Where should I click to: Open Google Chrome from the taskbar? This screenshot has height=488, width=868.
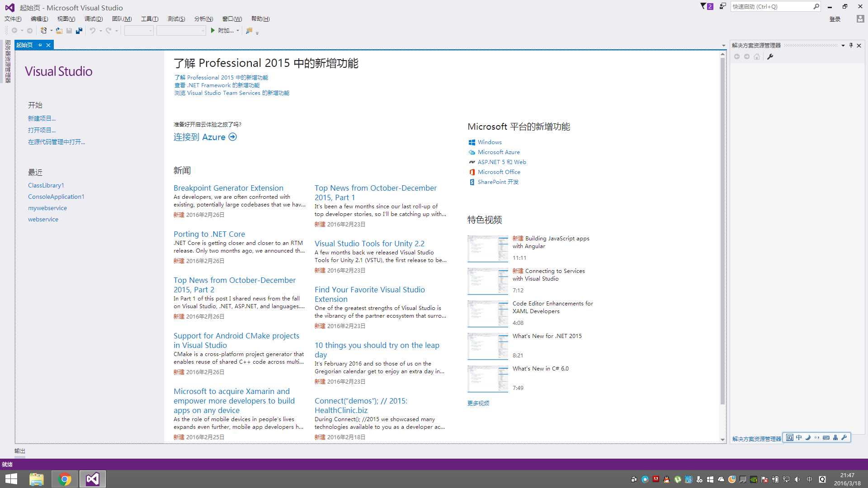click(x=65, y=479)
